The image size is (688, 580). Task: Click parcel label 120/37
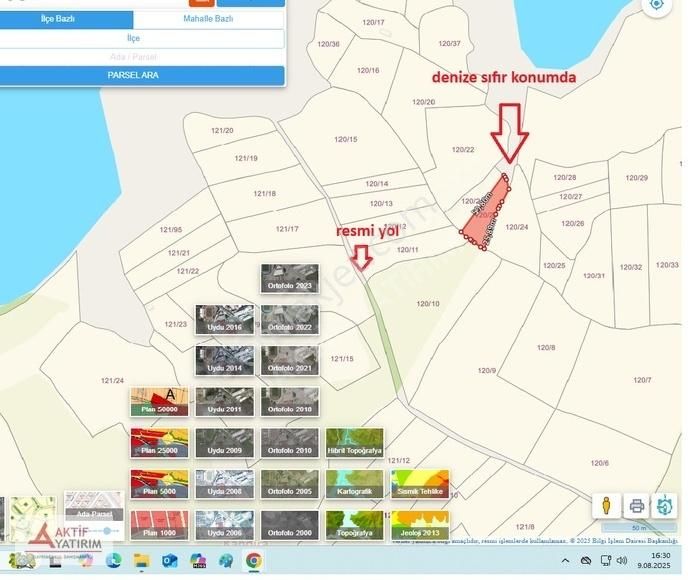pos(449,43)
